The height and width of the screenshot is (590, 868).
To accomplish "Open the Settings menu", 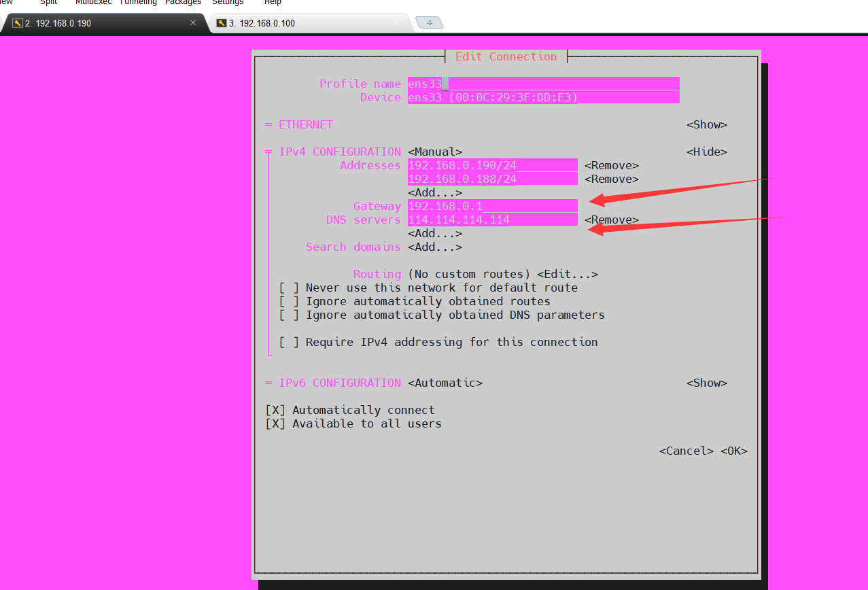I will coord(228,3).
